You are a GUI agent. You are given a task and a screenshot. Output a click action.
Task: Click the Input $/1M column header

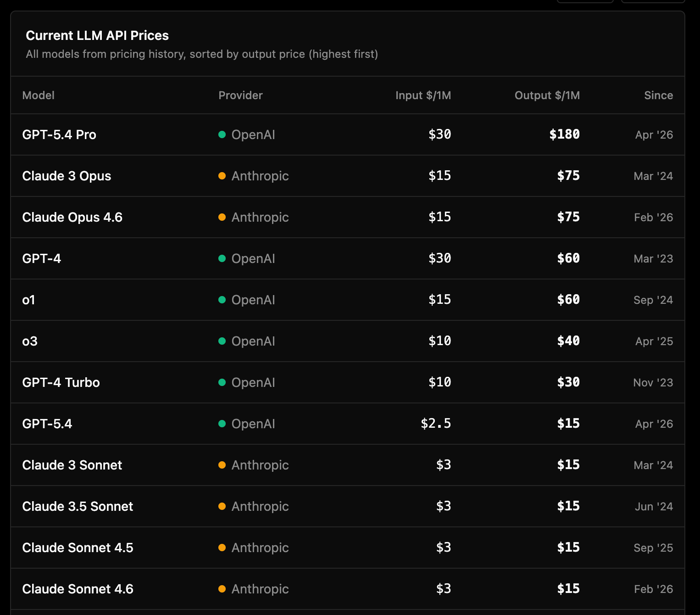[x=423, y=95]
